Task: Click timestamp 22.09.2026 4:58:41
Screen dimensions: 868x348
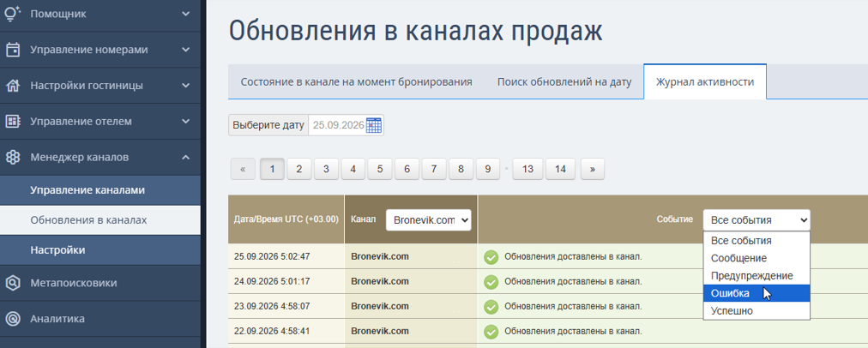Action: click(x=272, y=331)
